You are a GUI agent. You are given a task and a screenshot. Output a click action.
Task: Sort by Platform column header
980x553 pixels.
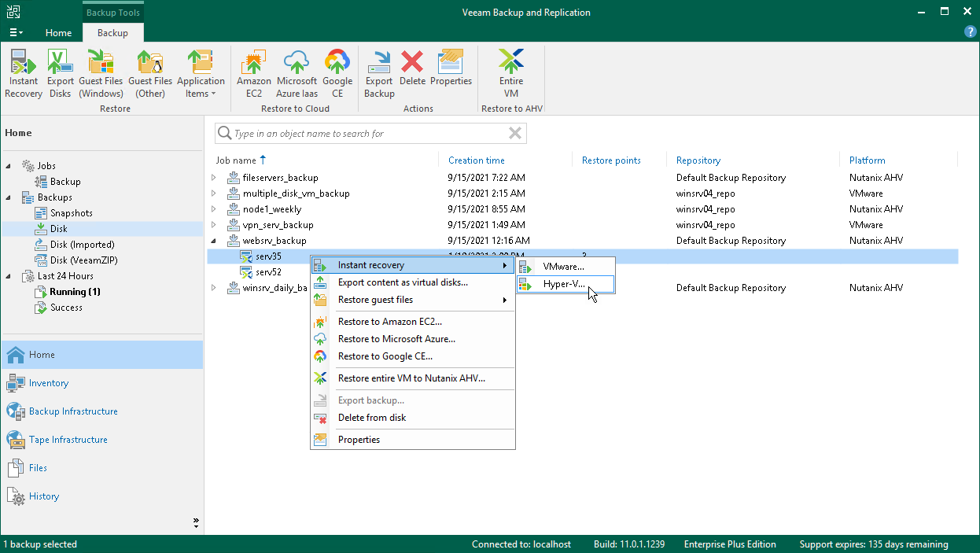[868, 160]
